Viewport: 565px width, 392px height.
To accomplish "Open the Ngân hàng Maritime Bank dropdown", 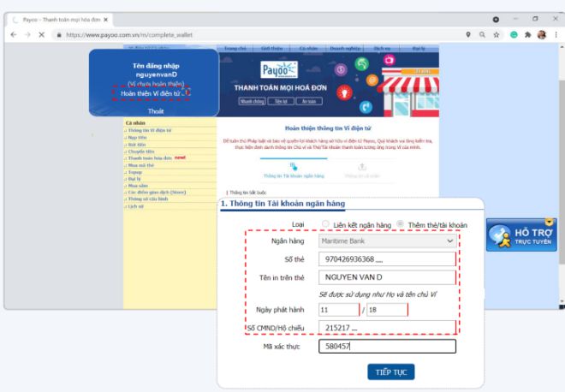I will point(387,241).
